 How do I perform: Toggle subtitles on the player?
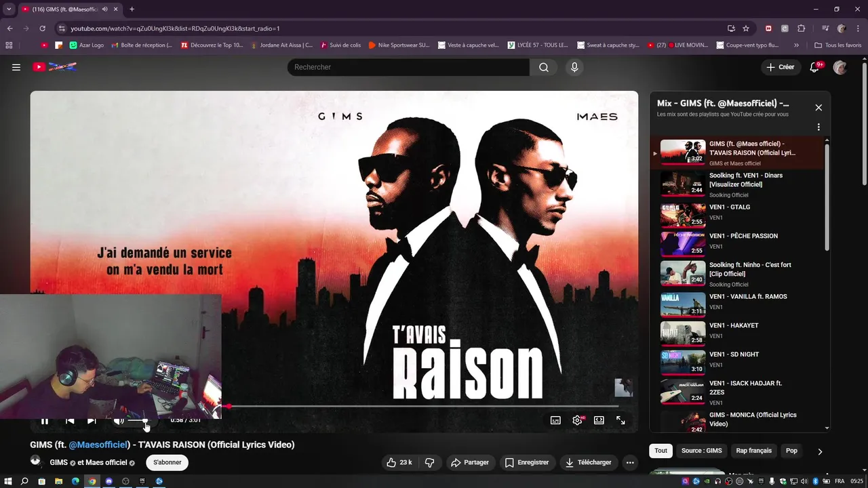[x=555, y=420]
